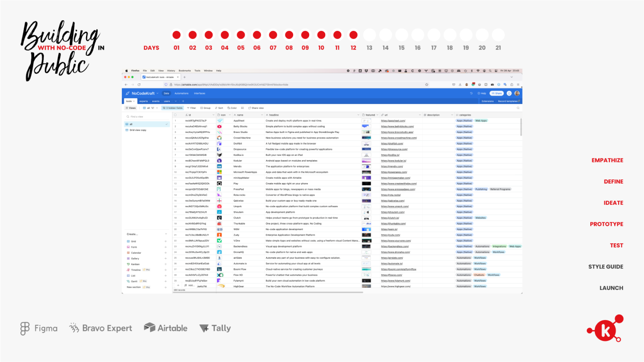Image resolution: width=644 pixels, height=362 pixels.
Task: Click the Group button
Action: pyautogui.click(x=205, y=108)
